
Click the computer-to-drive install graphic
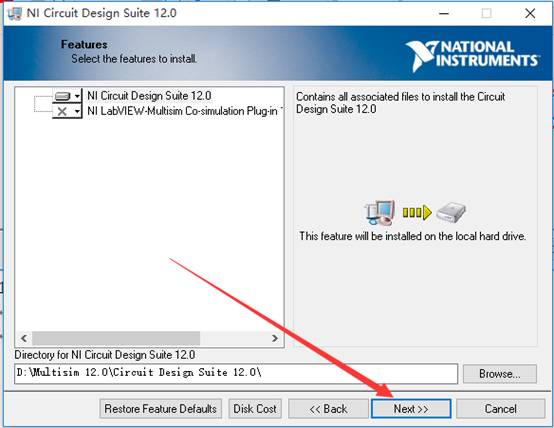click(415, 213)
